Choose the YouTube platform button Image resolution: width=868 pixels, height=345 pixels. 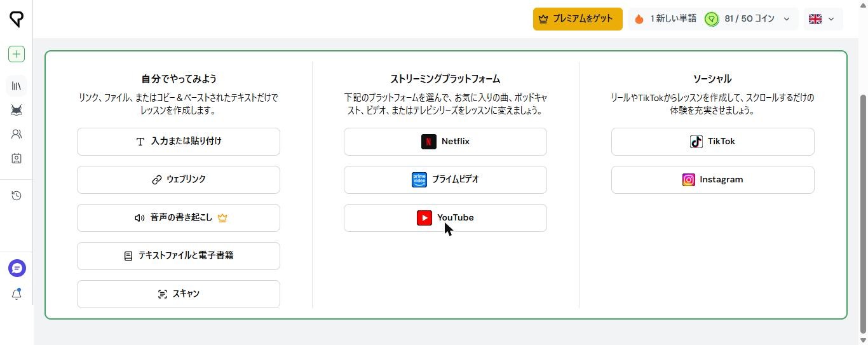445,218
